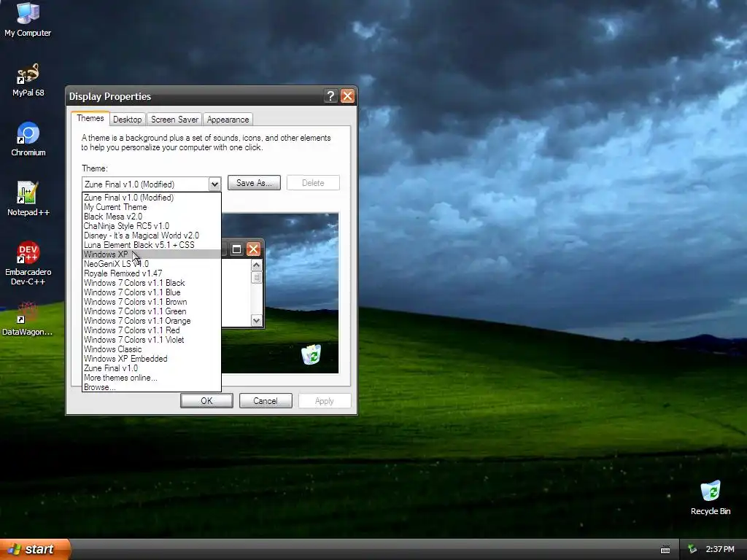Select Windows 7 Colors v1.1 Green
Screen dimensions: 747x560
(x=152, y=311)
